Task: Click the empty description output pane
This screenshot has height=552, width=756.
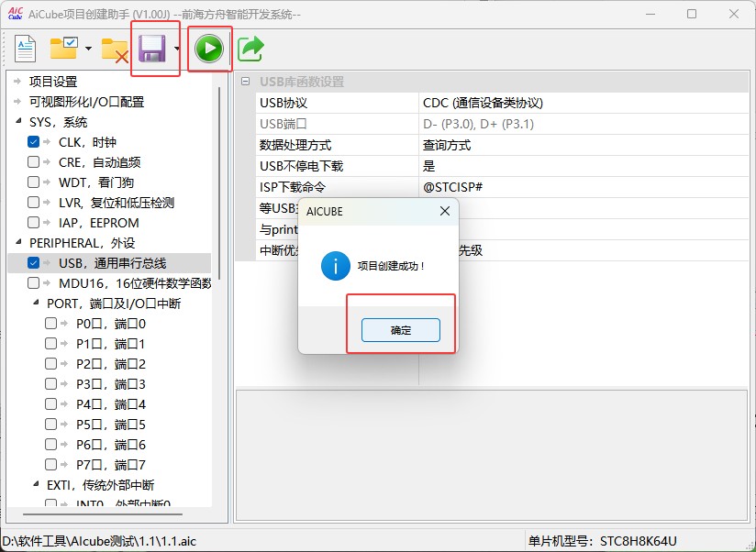Action: (491, 455)
